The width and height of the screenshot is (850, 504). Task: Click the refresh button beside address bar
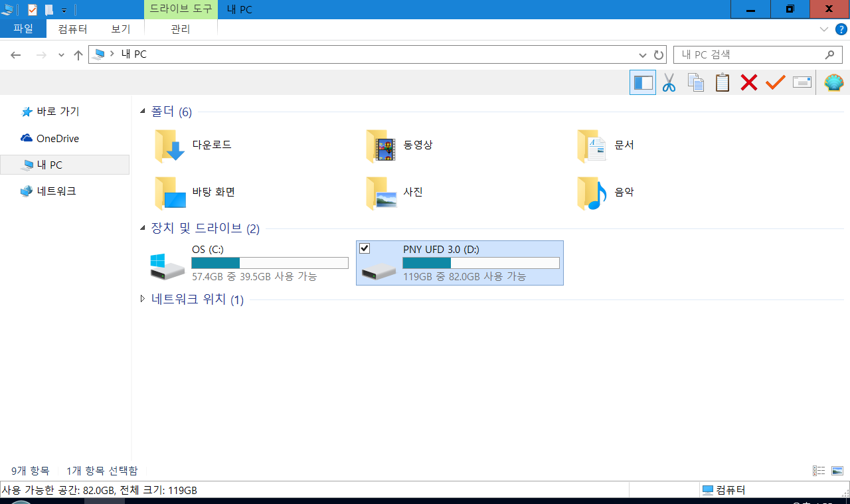click(x=659, y=55)
